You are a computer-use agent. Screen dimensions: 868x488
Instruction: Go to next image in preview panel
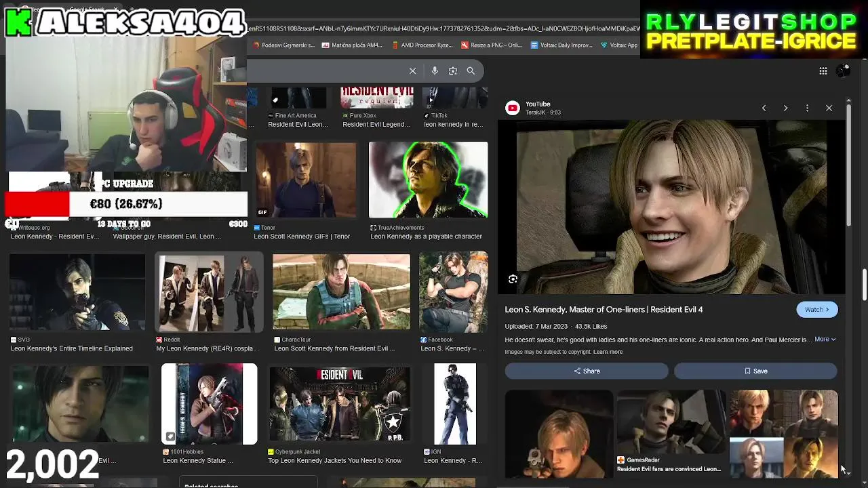785,108
